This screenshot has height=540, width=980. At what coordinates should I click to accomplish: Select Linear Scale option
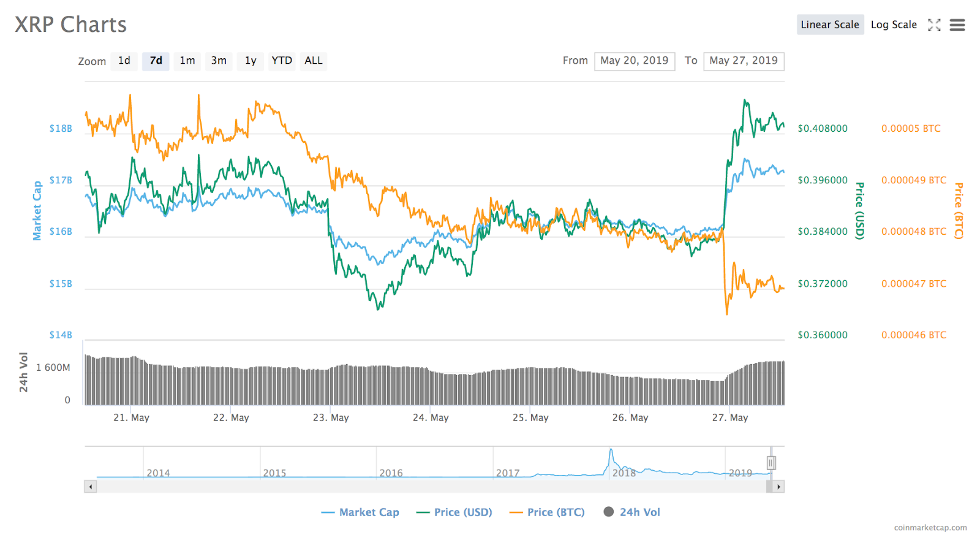click(x=830, y=25)
